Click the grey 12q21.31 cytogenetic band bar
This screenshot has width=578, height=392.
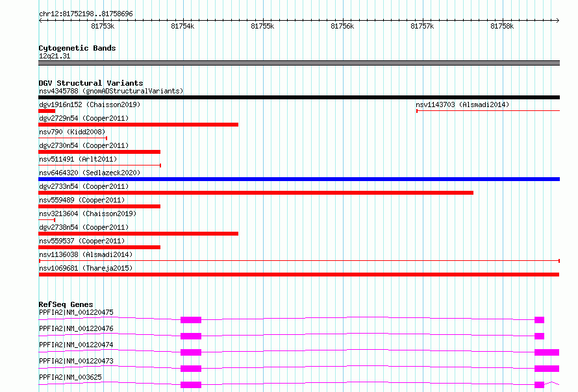click(299, 63)
